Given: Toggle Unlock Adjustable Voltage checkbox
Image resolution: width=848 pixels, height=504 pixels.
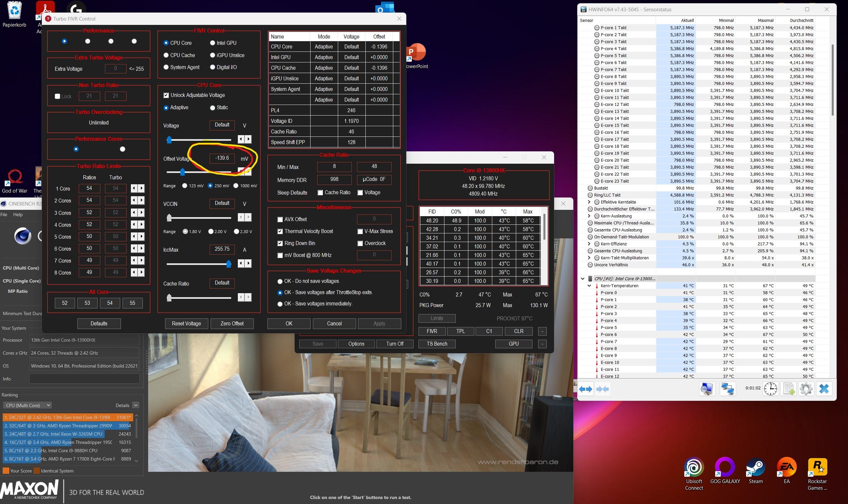Looking at the screenshot, I should [x=166, y=95].
